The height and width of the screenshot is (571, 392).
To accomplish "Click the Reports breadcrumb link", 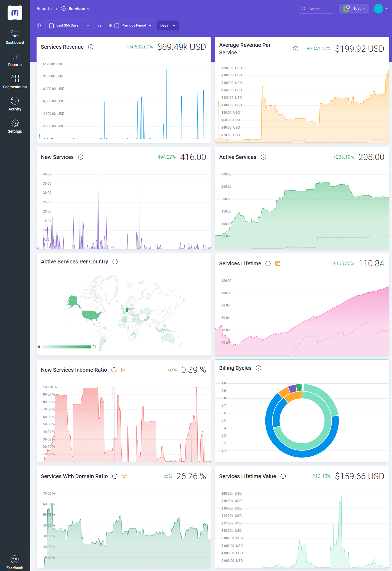I will coord(44,9).
